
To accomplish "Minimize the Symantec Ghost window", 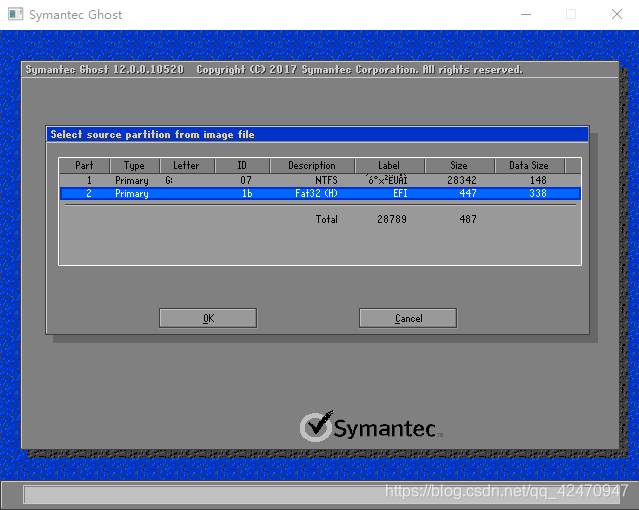I will 526,14.
